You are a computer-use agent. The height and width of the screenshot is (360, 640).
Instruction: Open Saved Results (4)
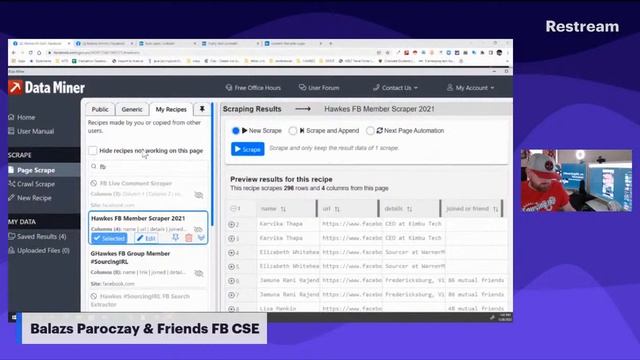coord(37,236)
